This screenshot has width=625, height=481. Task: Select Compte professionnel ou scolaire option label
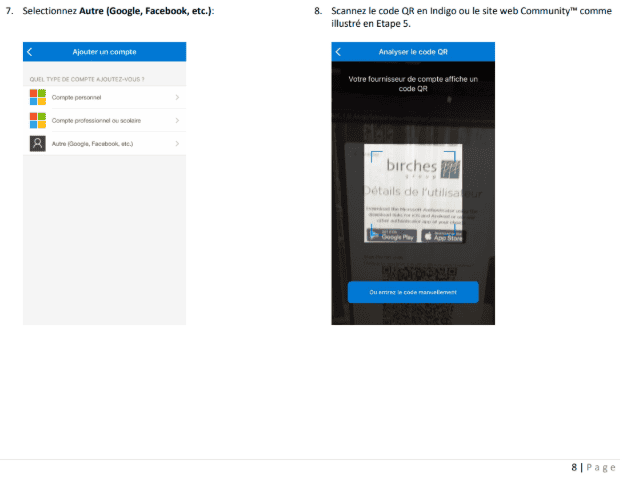[x=99, y=120]
